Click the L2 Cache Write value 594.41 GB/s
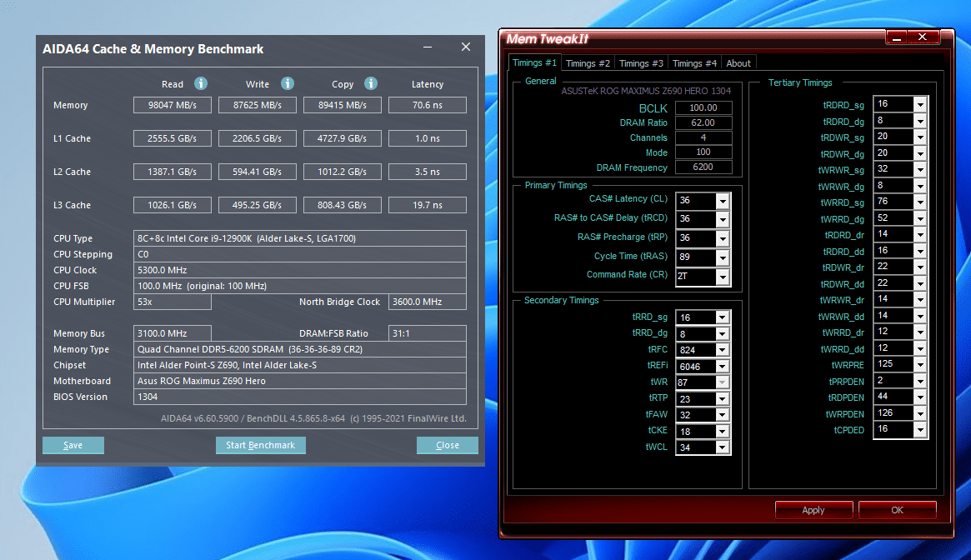This screenshot has height=560, width=971. coord(257,172)
